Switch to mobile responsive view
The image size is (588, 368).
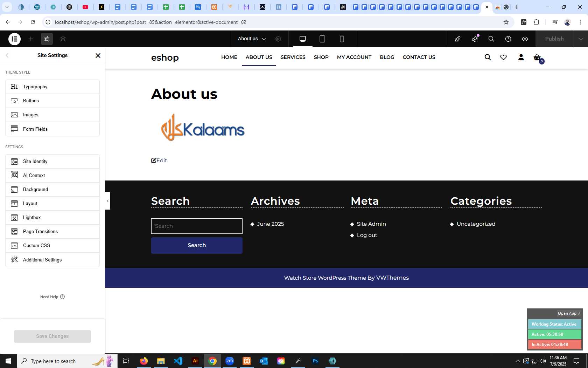click(x=342, y=39)
